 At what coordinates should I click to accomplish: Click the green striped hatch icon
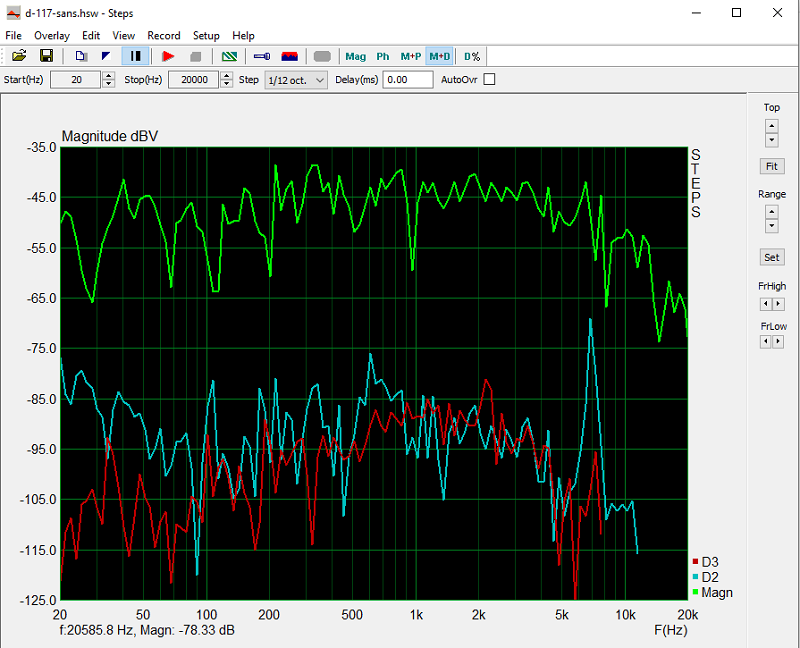[229, 56]
